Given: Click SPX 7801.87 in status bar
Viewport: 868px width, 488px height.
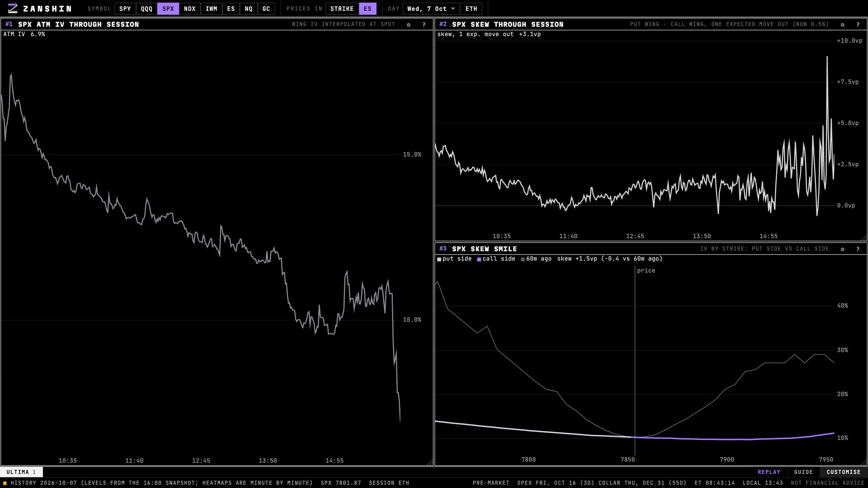Looking at the screenshot, I should pyautogui.click(x=341, y=483).
